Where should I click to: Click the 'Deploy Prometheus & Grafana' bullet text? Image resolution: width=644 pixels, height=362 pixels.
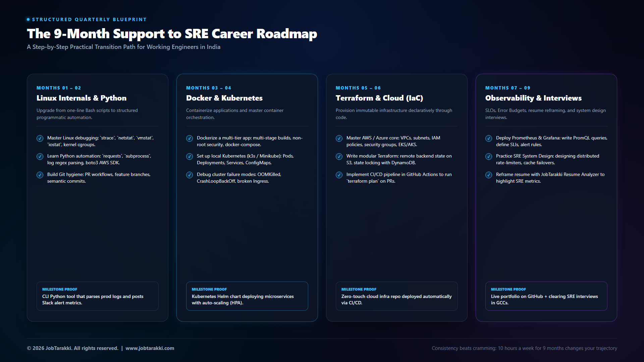click(552, 141)
